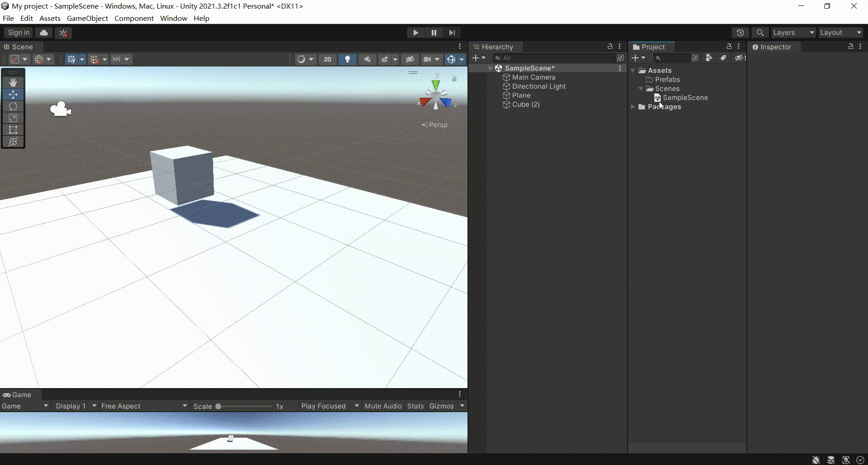This screenshot has width=868, height=465.
Task: Open the Game view three-dot menu
Action: [x=460, y=394]
